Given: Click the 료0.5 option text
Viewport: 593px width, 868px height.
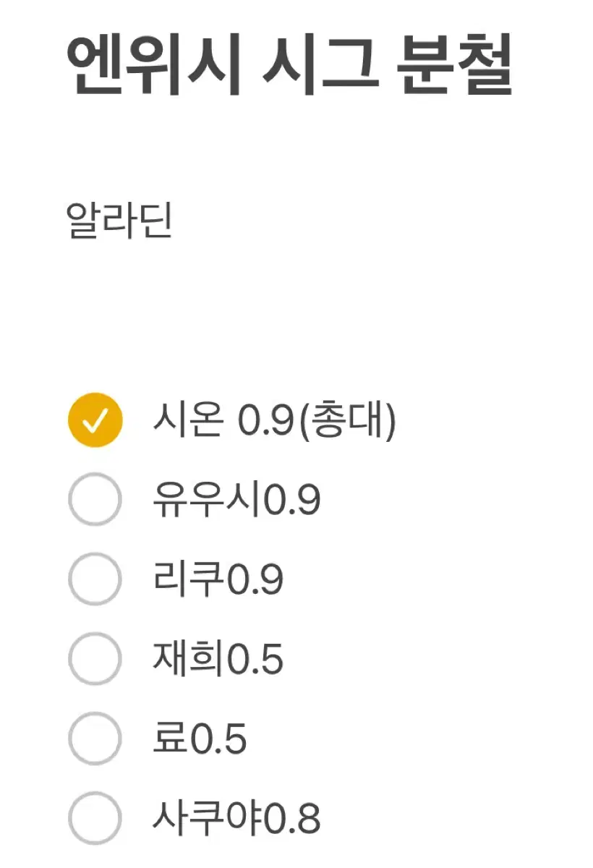Looking at the screenshot, I should (x=200, y=739).
